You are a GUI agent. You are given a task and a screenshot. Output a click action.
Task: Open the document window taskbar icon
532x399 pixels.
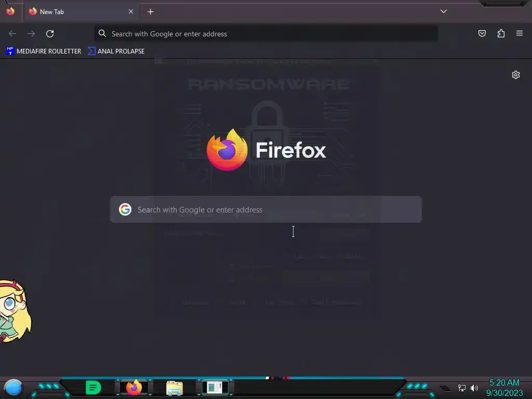pyautogui.click(x=215, y=388)
